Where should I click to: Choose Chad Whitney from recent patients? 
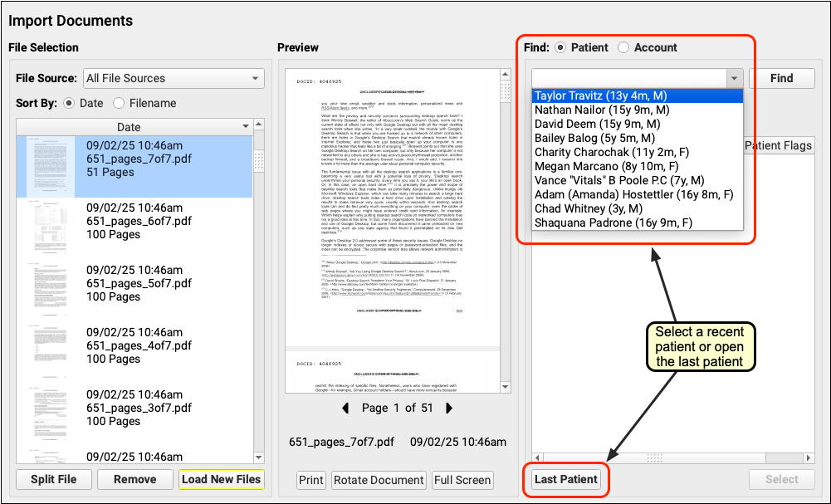[637, 208]
